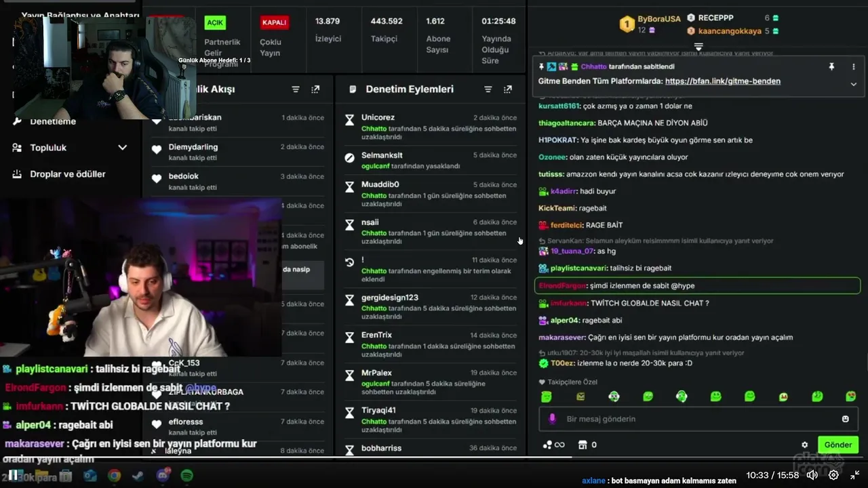Click the ban icon on the Selmankslt row

(x=349, y=158)
